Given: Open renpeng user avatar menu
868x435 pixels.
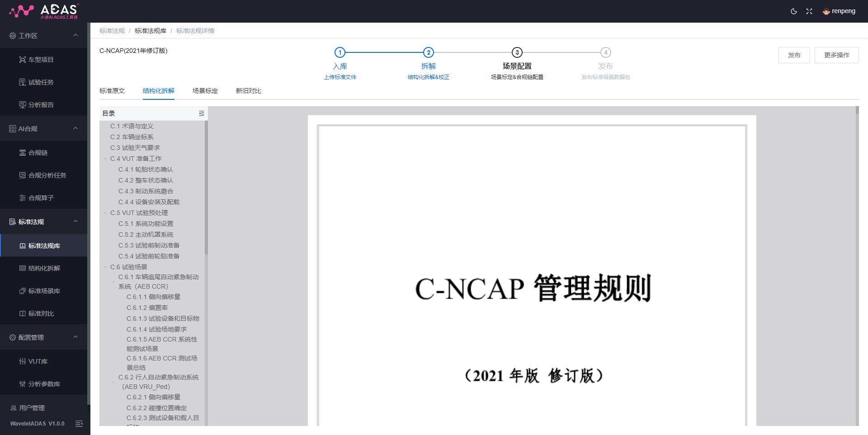Looking at the screenshot, I should (x=839, y=11).
